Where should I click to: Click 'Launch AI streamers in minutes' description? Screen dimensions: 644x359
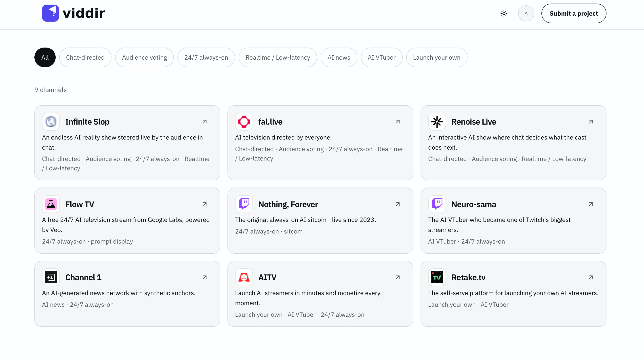(307, 298)
